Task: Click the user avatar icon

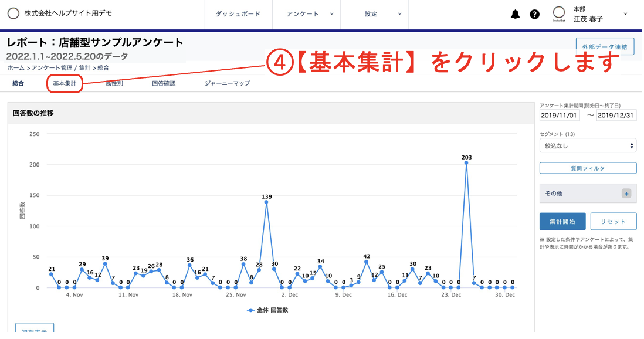Action: click(558, 13)
